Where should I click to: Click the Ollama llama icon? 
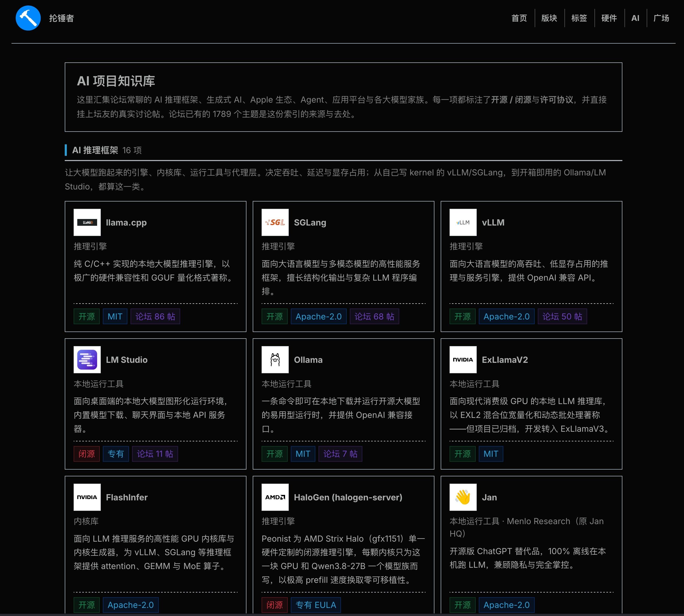(x=275, y=360)
